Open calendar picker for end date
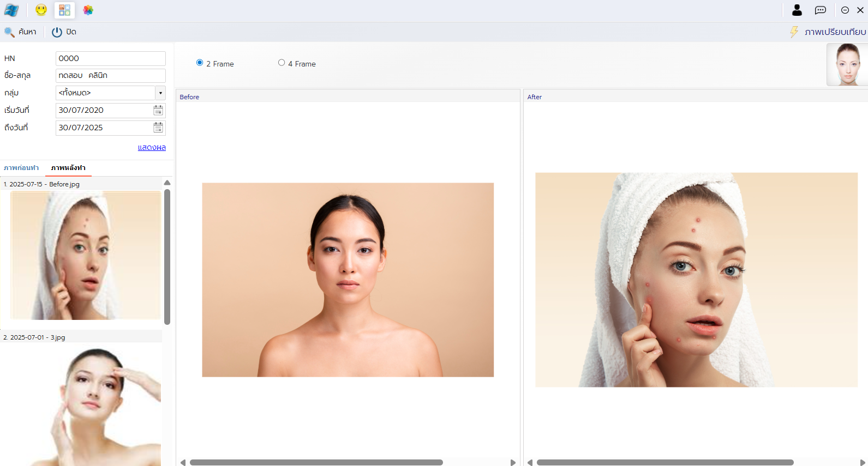Screen dimensions: 868x466 158,128
